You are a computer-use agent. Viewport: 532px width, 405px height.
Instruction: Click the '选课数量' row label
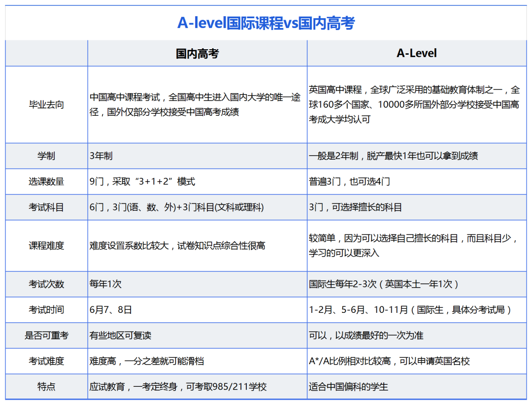pos(46,182)
